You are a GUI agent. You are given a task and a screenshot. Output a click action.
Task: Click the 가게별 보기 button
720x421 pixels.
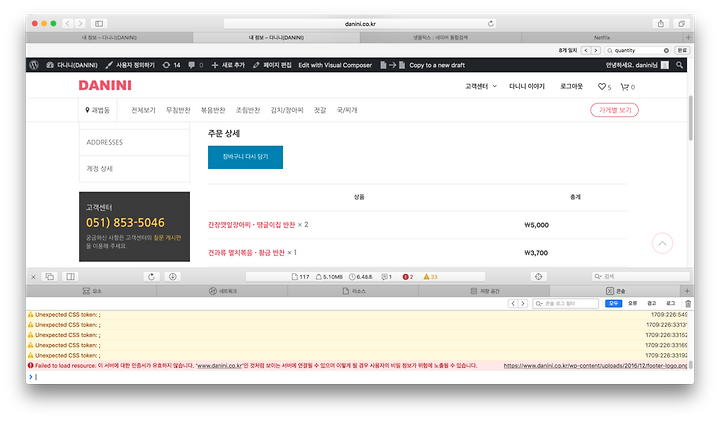[x=614, y=110]
